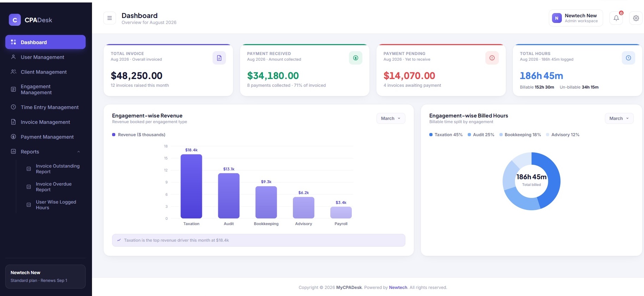Toggle the Revenue ($ thousands) legend series

pyautogui.click(x=139, y=135)
